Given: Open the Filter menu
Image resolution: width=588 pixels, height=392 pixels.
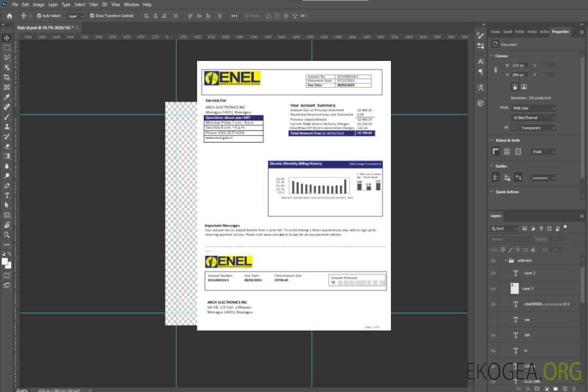Looking at the screenshot, I should tap(94, 4).
